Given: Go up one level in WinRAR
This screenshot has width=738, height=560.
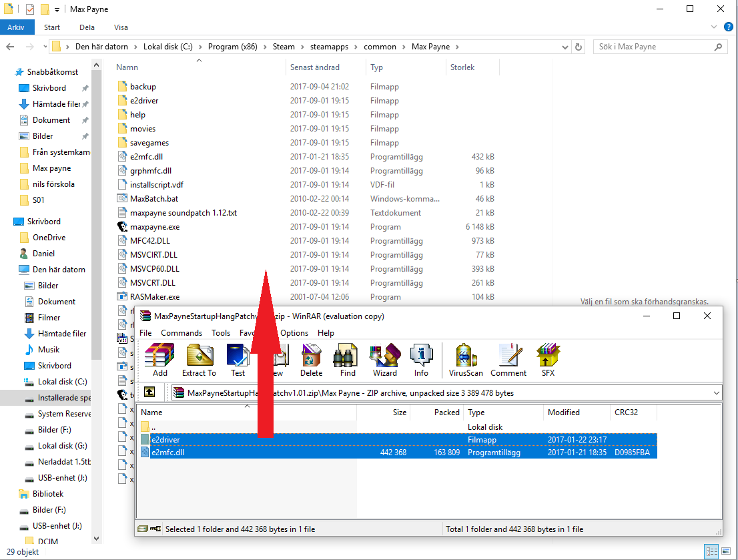Looking at the screenshot, I should (x=149, y=392).
